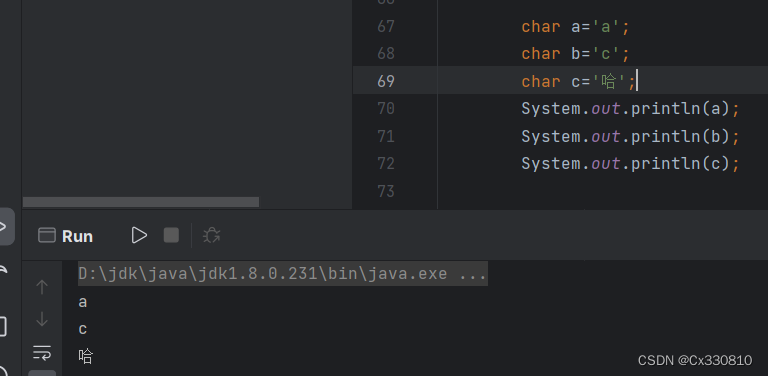
Task: Click the horizontal scrollbar thumb above Run panel
Action: (141, 202)
